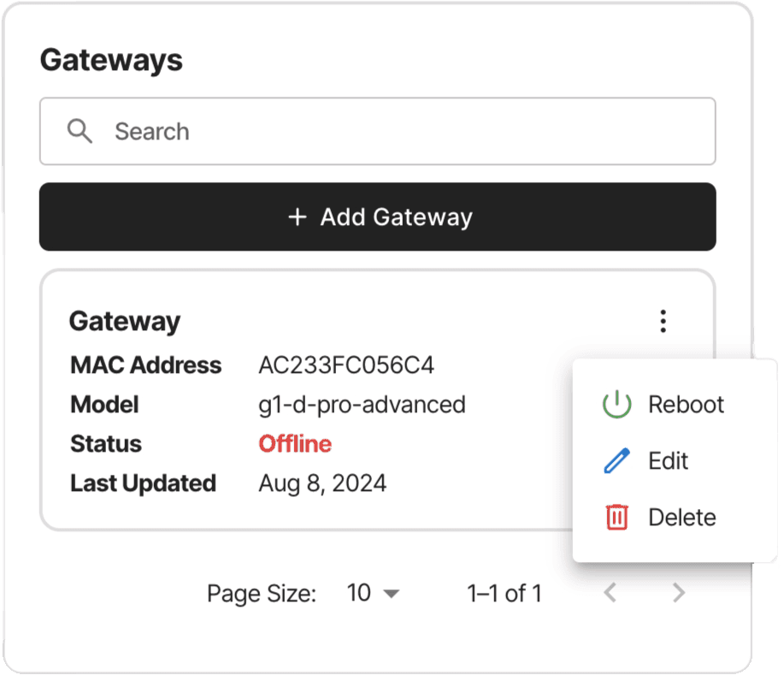This screenshot has width=784, height=675.
Task: Select Reboot from the context menu
Action: point(663,405)
